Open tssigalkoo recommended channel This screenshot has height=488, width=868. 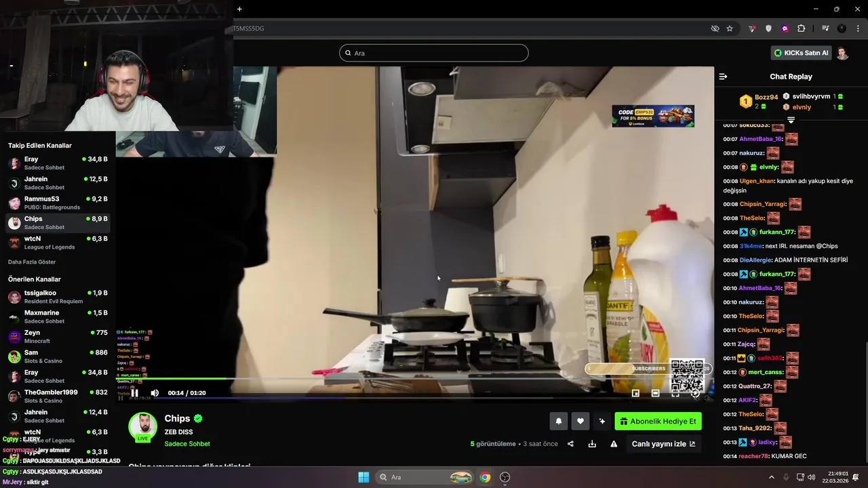pos(58,297)
